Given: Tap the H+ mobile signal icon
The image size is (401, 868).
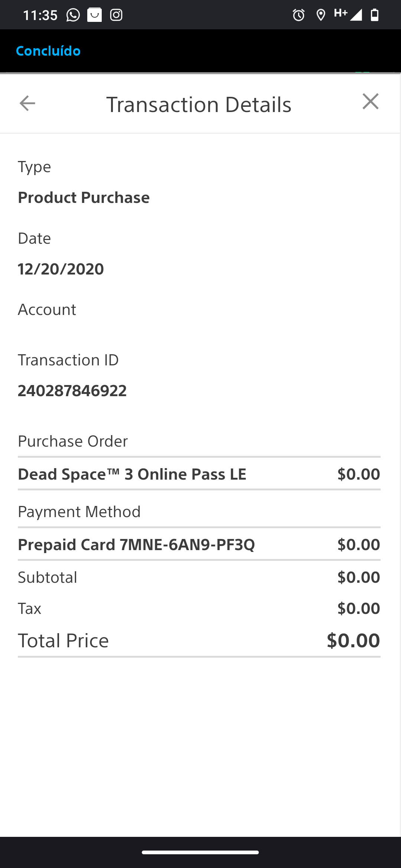Looking at the screenshot, I should [348, 14].
